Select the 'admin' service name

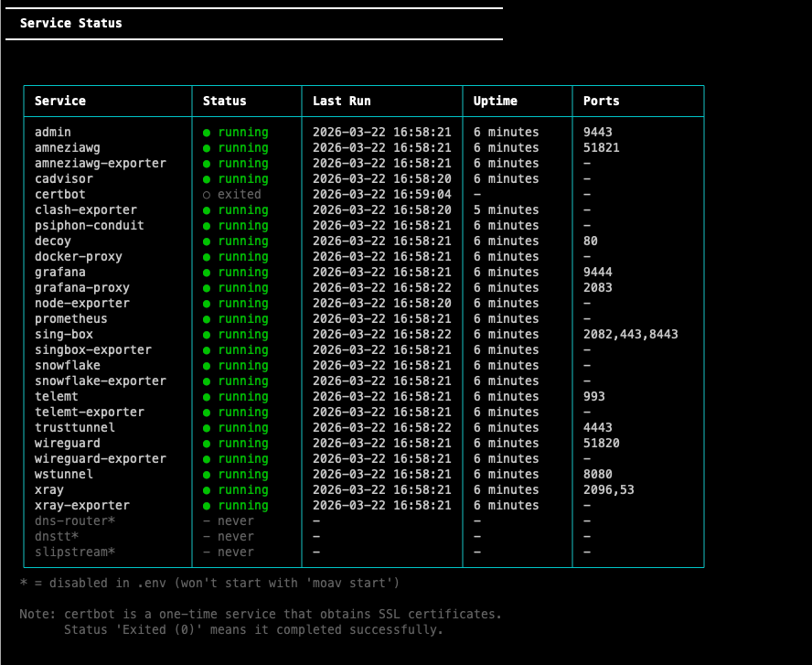point(53,132)
